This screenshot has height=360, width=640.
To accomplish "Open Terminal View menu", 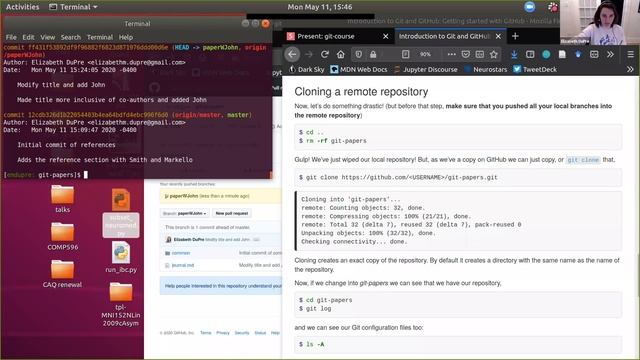I will tap(47, 37).
